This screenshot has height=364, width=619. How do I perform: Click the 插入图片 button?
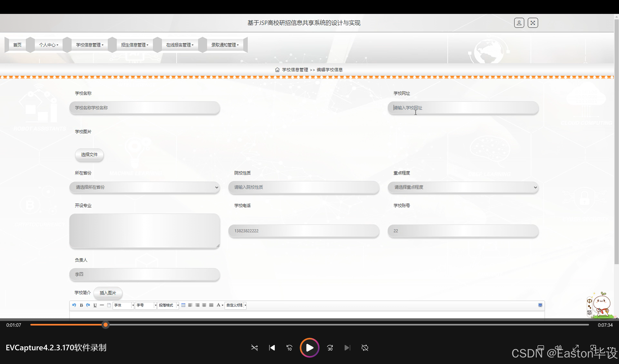[108, 293]
